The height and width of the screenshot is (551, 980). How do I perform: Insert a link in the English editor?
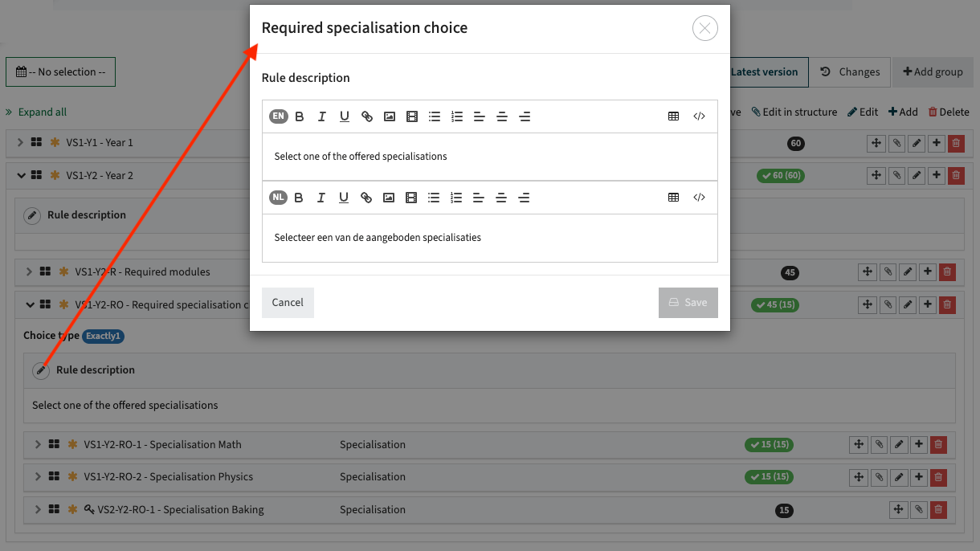click(367, 116)
